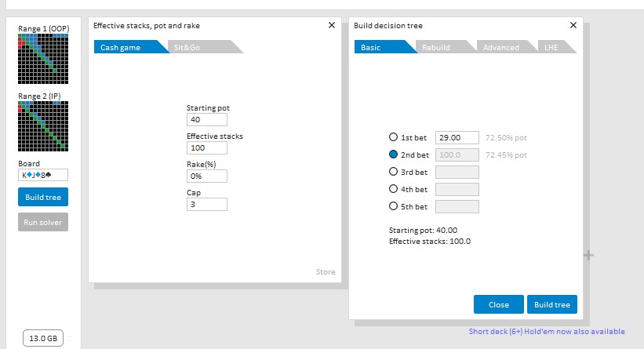Click the 13.0 GB memory indicator
The height and width of the screenshot is (349, 644).
[43, 338]
